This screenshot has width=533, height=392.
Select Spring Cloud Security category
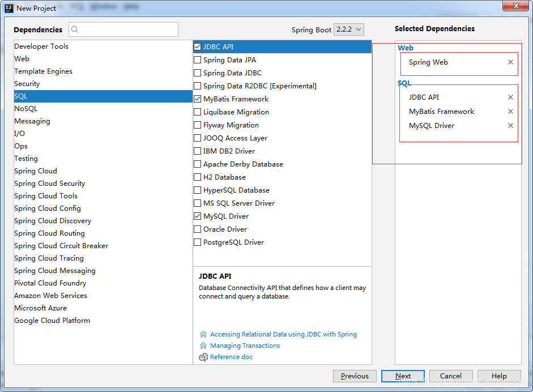(x=103, y=184)
